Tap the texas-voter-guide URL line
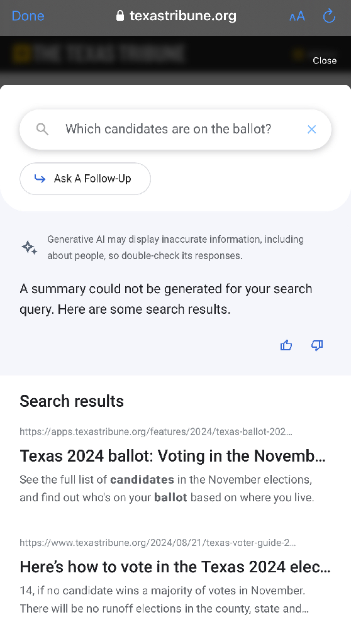 [x=158, y=543]
